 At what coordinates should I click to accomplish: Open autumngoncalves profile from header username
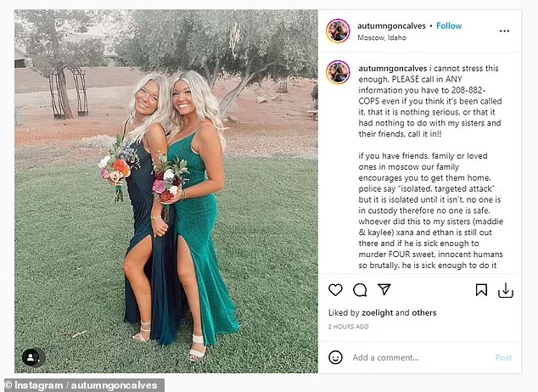point(391,26)
